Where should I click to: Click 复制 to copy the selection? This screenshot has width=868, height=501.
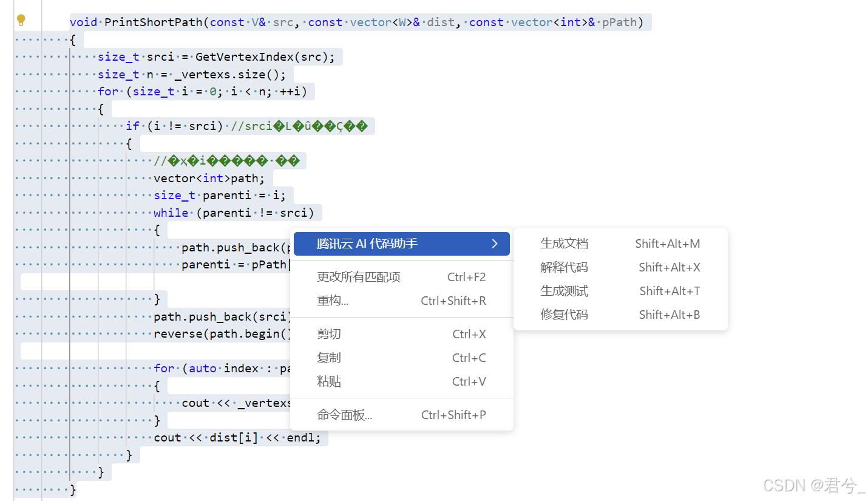point(329,357)
